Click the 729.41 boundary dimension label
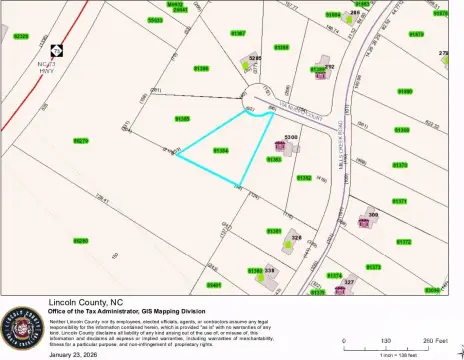 (102, 199)
